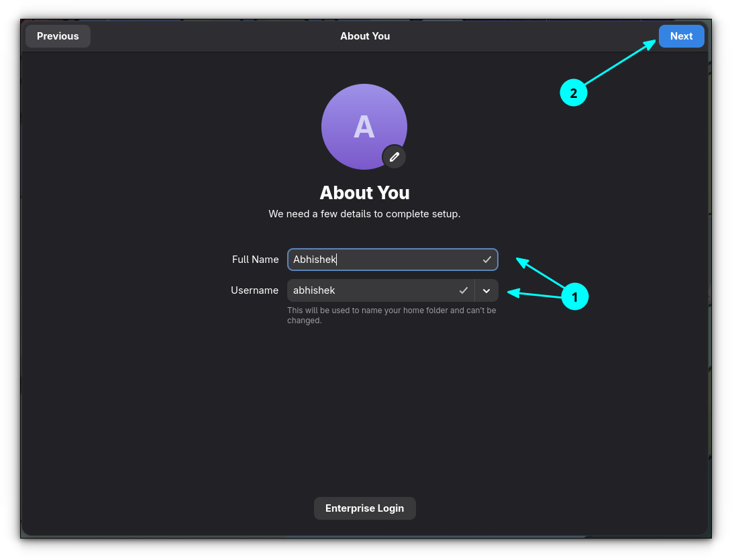This screenshot has height=560, width=732.
Task: Click the cyan arrow pointing at Next button
Action: (619, 62)
